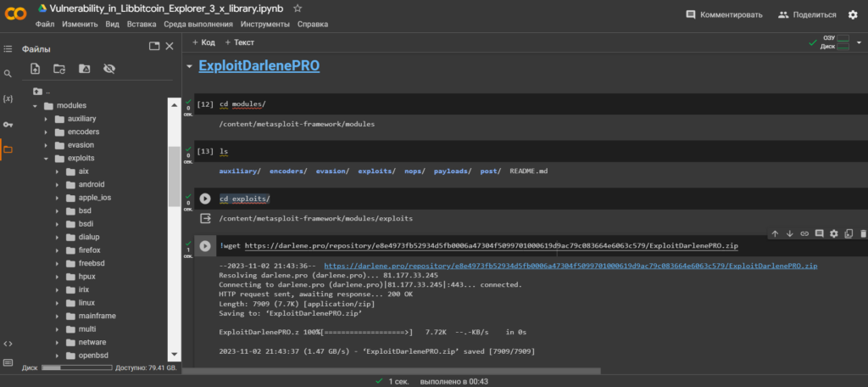Expand the android folder
The height and width of the screenshot is (387, 868).
[57, 184]
